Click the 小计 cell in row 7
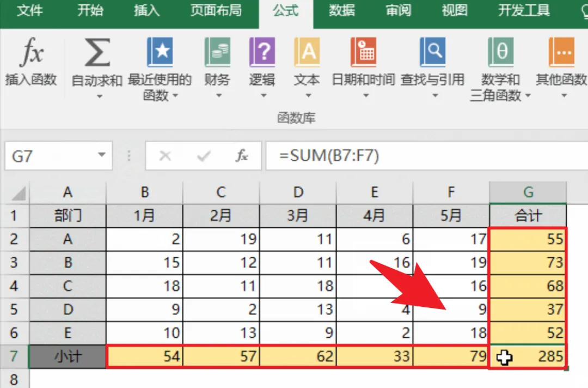 point(68,356)
